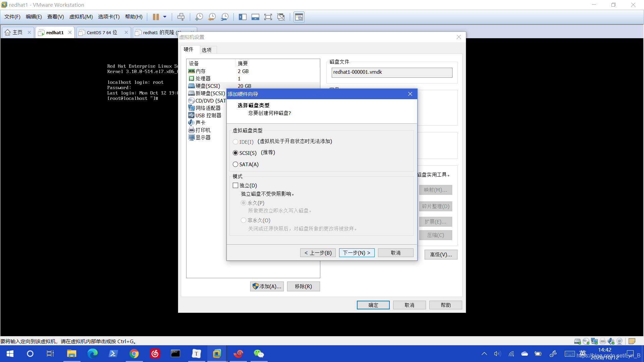Open the power options dropdown arrow
The height and width of the screenshot is (362, 644).
[x=165, y=17]
